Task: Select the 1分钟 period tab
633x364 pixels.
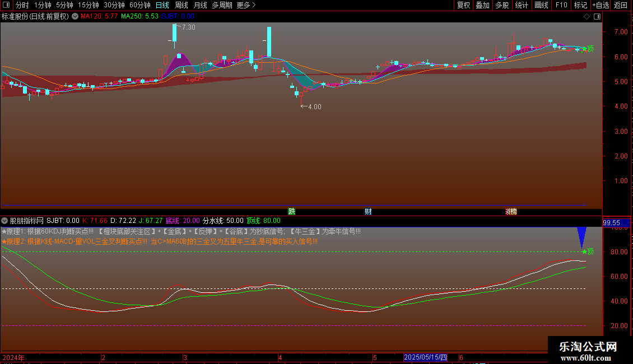Action: click(43, 5)
